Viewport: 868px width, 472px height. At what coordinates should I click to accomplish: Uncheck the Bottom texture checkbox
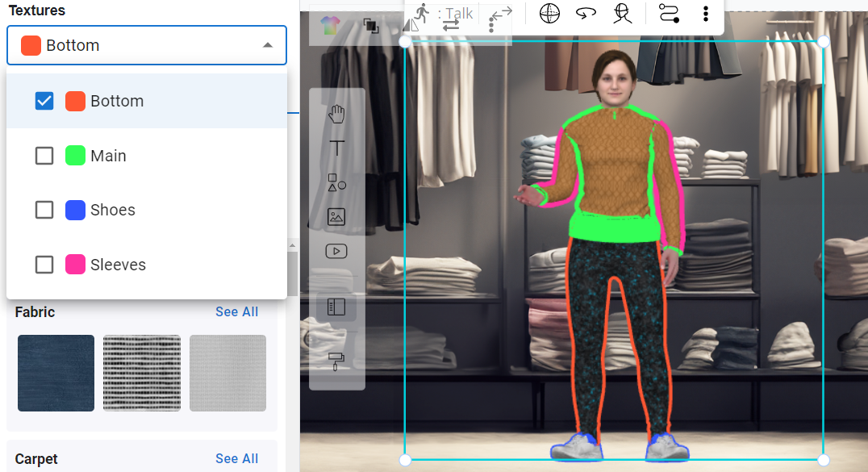click(44, 101)
